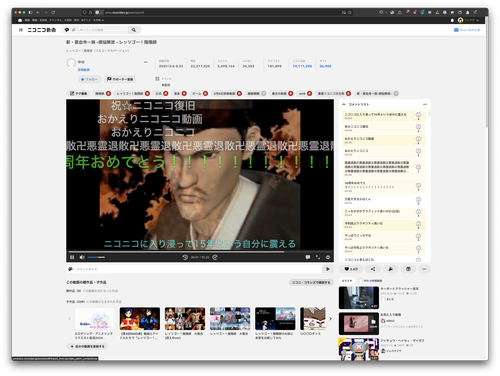Mute the player volume speaker icon
The image size is (500, 376).
[82, 257]
